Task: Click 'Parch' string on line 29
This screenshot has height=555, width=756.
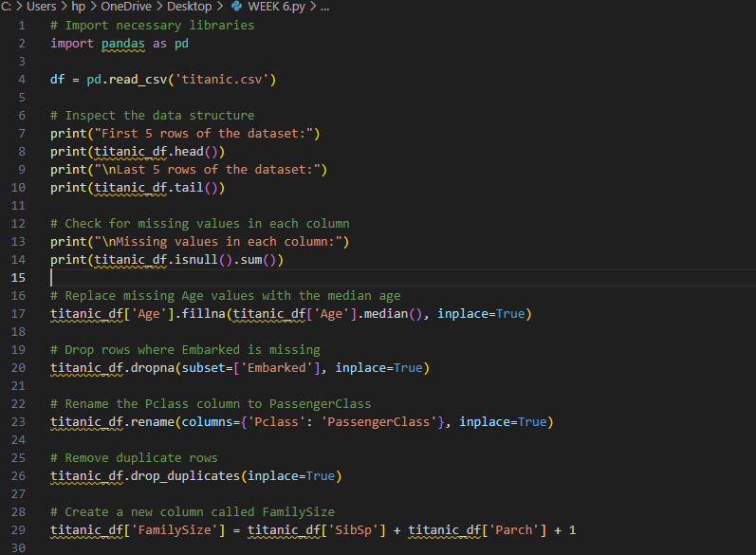Action: coord(514,530)
